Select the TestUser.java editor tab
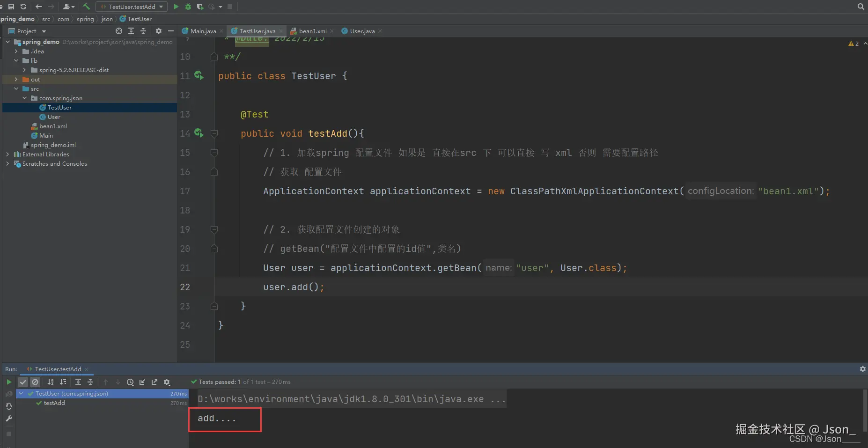The width and height of the screenshot is (868, 448). click(x=257, y=31)
